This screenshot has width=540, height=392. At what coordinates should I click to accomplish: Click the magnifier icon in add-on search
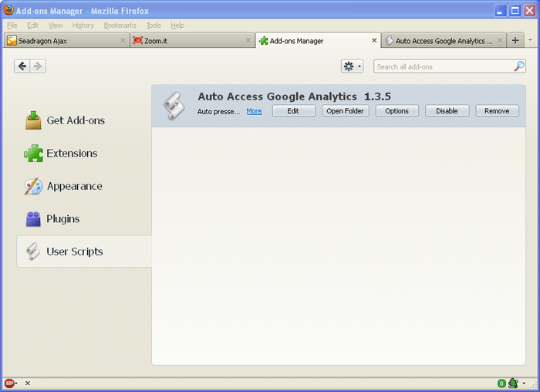(x=519, y=66)
